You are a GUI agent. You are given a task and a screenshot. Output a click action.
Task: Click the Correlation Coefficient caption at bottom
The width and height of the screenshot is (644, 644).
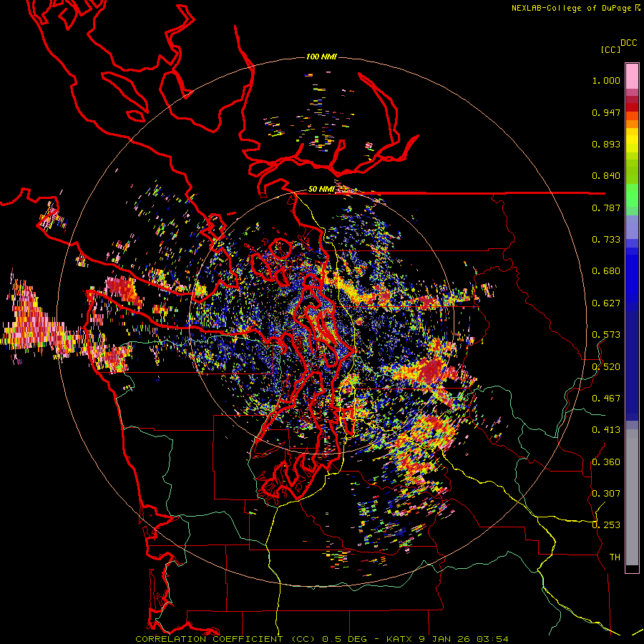pyautogui.click(x=322, y=639)
